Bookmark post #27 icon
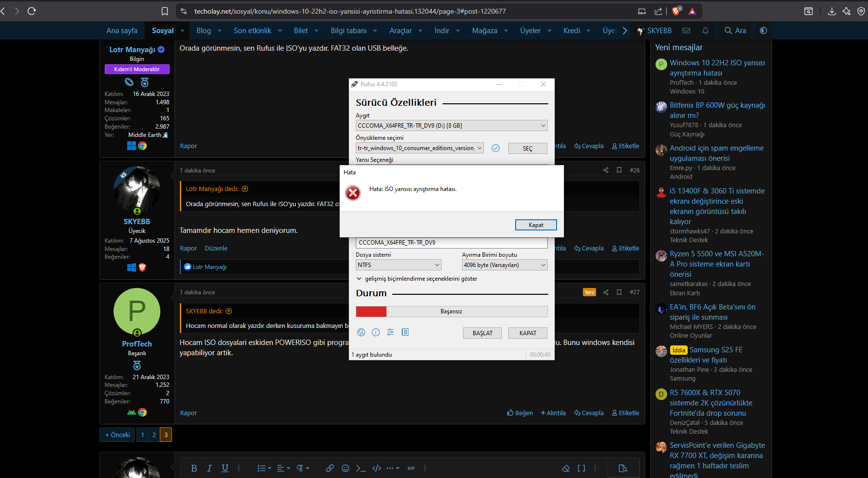Viewport: 868px width, 478px height. 619,292
